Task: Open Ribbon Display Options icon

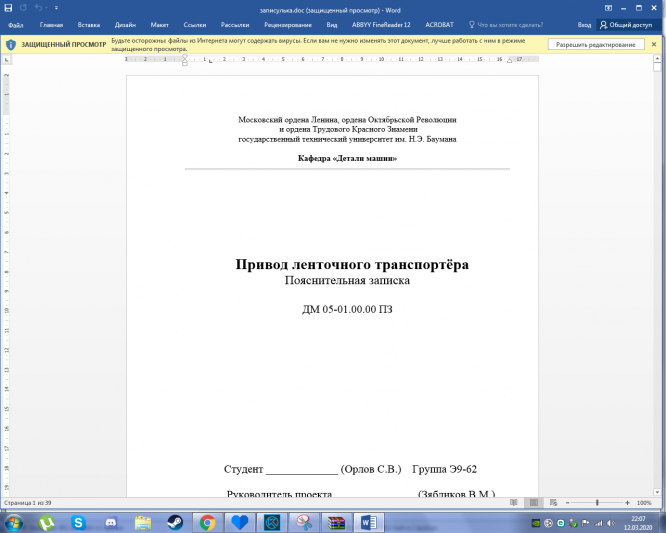Action: pyautogui.click(x=608, y=8)
